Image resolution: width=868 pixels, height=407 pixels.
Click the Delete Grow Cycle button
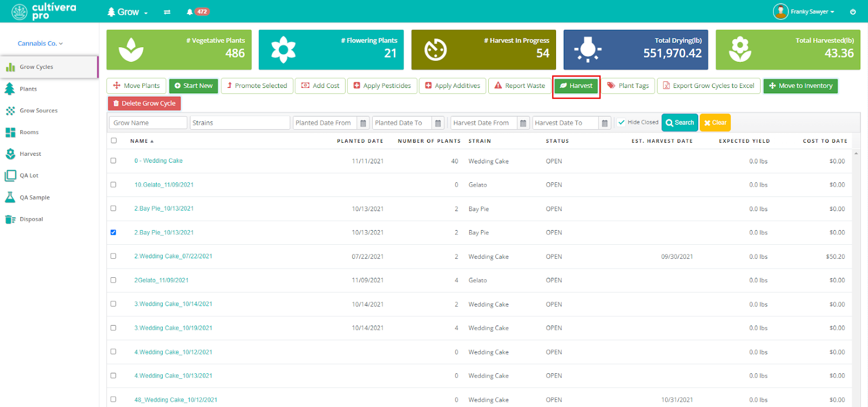(144, 103)
